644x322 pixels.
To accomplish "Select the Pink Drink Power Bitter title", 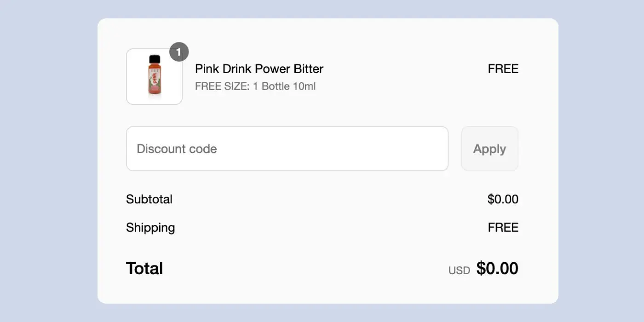I will pyautogui.click(x=259, y=69).
